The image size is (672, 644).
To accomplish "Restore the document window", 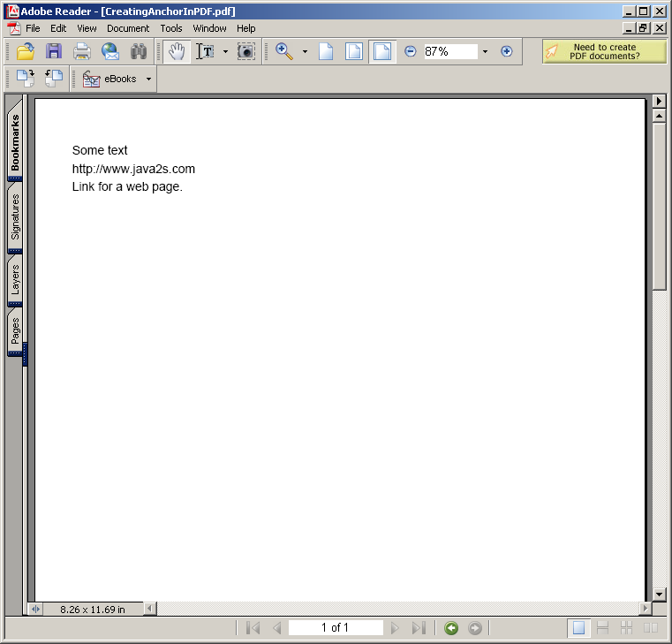I will [643, 28].
